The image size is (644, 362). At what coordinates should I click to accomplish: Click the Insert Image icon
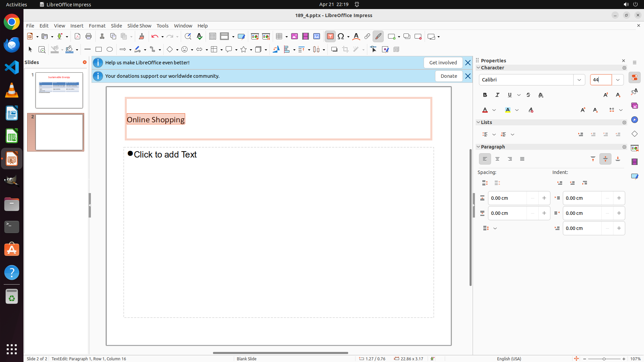pyautogui.click(x=294, y=37)
